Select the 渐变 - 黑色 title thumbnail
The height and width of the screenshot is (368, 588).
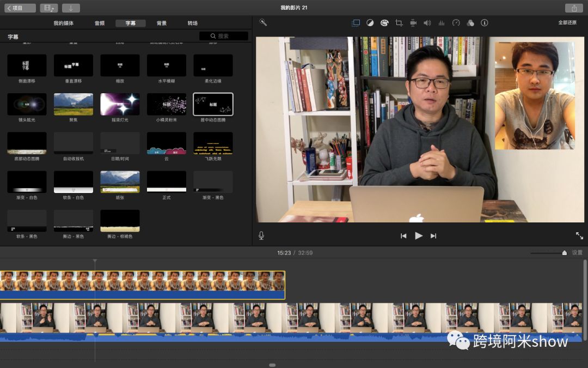coord(213,182)
